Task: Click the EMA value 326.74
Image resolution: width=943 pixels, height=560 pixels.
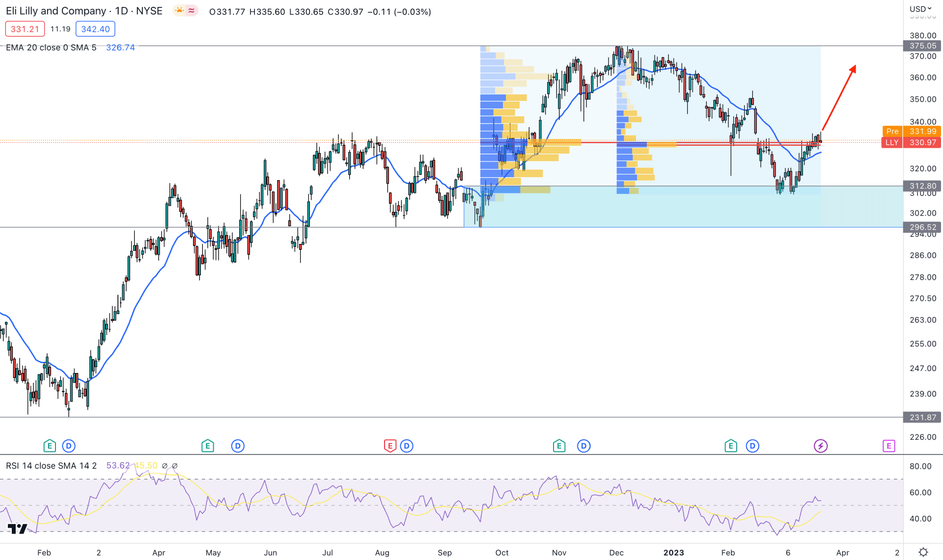Action: [x=120, y=48]
